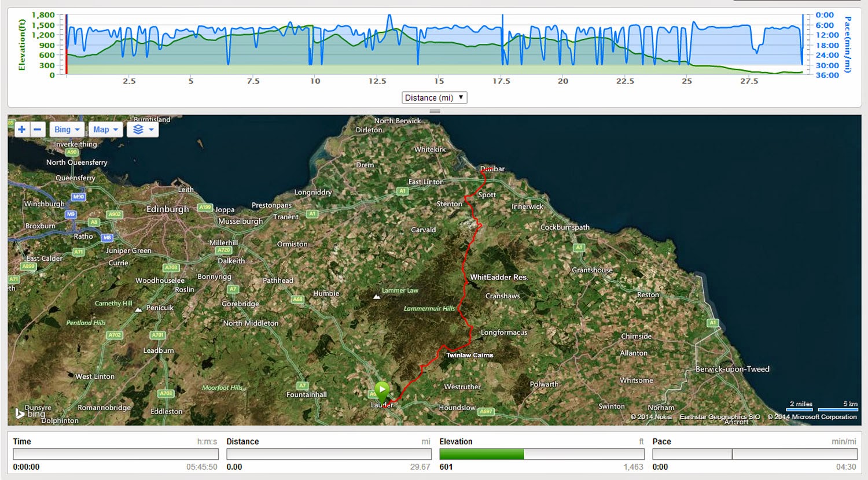Click the Cockburnspath label
The width and height of the screenshot is (868, 480).
[x=565, y=227]
